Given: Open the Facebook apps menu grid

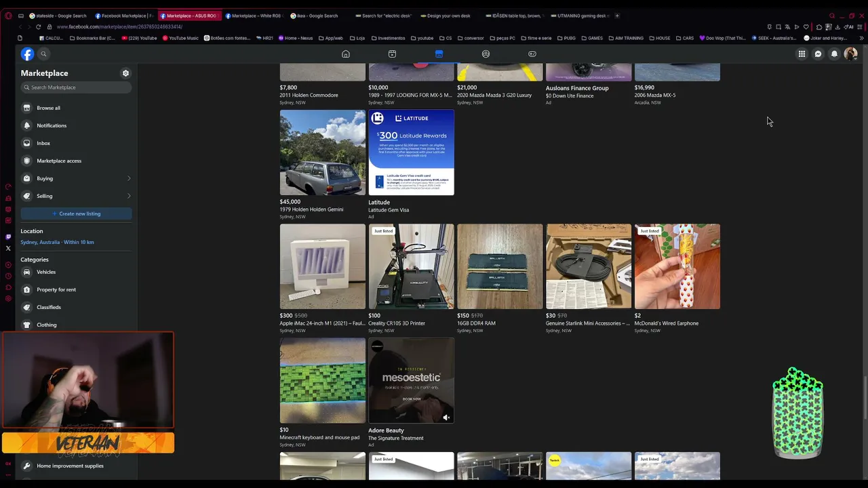Looking at the screenshot, I should [802, 54].
